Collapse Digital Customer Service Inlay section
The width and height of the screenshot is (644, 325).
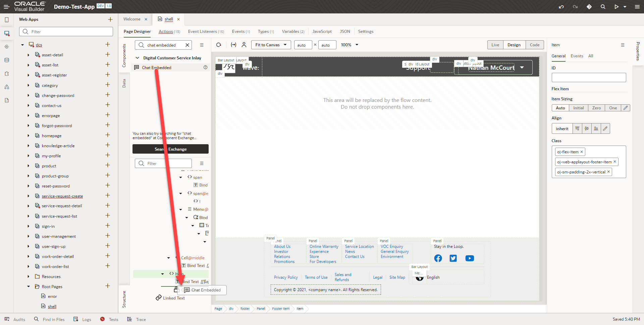click(x=137, y=58)
